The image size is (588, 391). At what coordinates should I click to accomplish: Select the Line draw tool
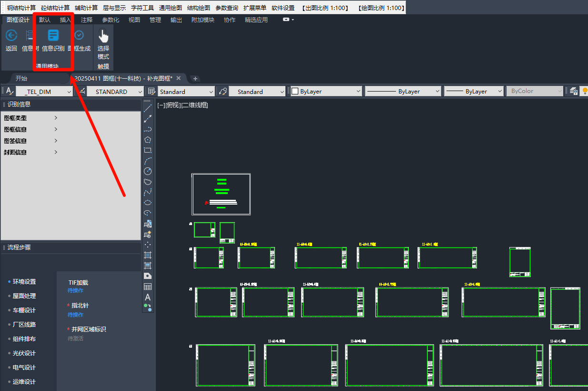[x=148, y=108]
